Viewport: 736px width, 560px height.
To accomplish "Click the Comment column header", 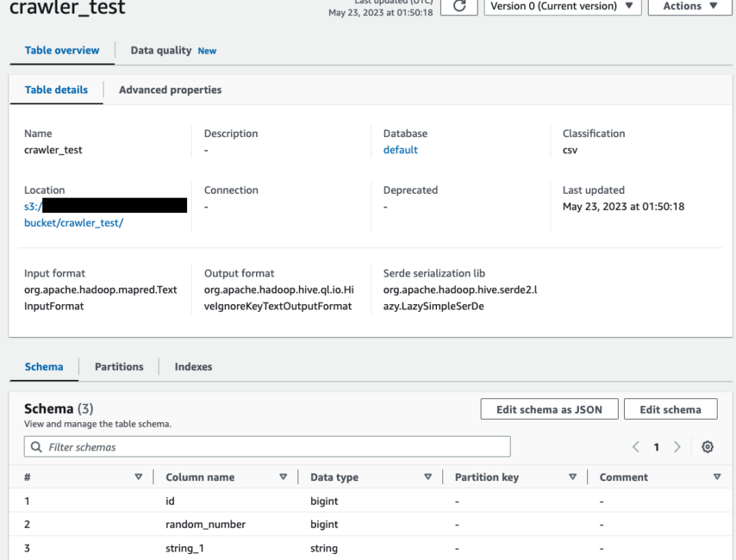I will click(x=623, y=477).
